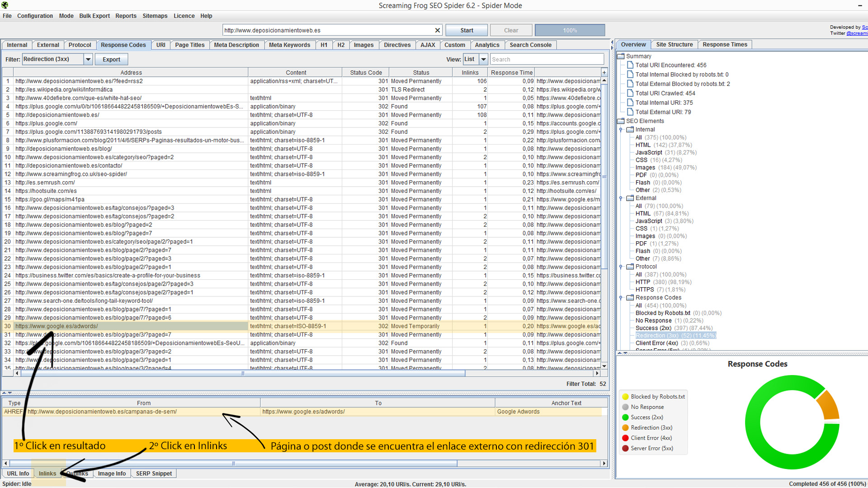This screenshot has width=868, height=488.
Task: Collapse the Internal tree node
Action: 621,130
